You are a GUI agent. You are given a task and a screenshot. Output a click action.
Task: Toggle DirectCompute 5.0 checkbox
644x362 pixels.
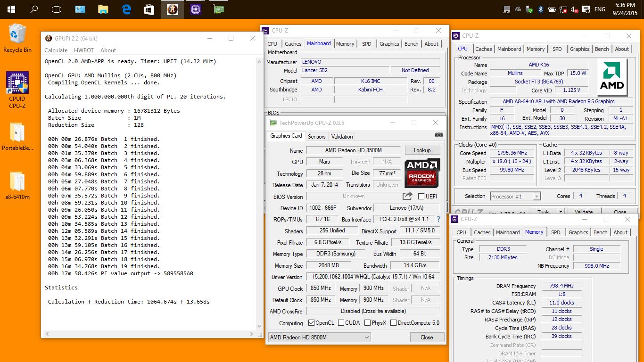point(393,323)
